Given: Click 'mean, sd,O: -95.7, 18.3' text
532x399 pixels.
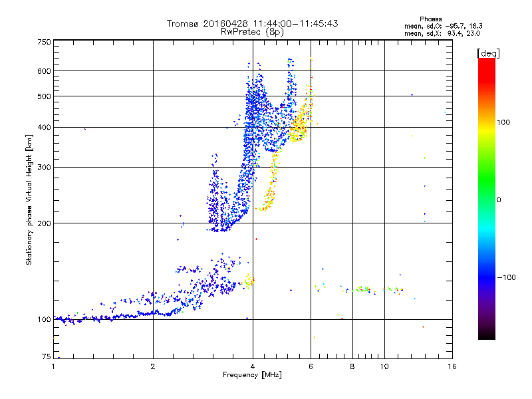Looking at the screenshot, I should click(x=443, y=26).
